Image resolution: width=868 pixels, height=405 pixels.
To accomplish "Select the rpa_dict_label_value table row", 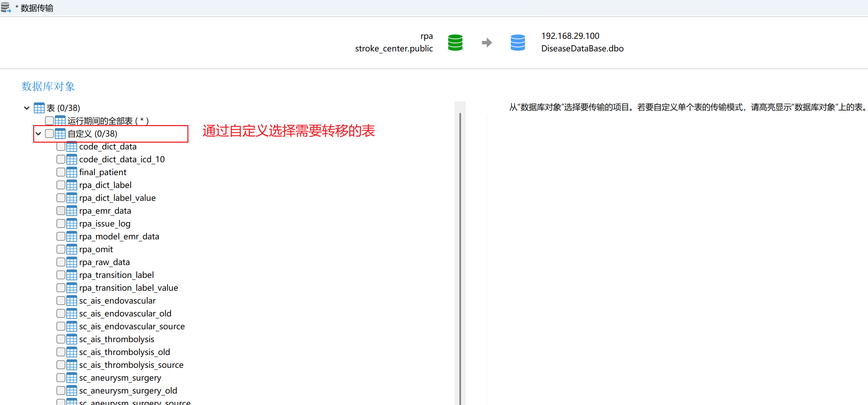I will (117, 198).
